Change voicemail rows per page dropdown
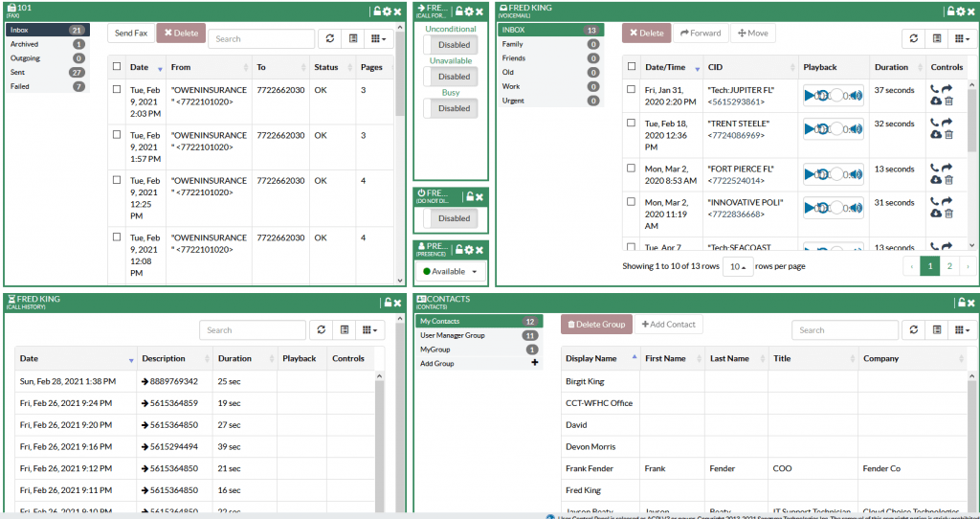This screenshot has height=519, width=980. coord(738,266)
